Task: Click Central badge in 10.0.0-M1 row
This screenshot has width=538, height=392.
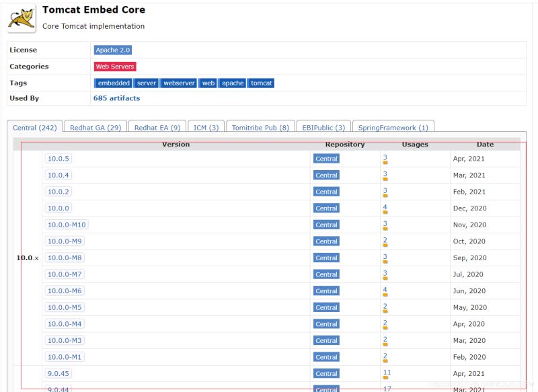Action: point(326,357)
